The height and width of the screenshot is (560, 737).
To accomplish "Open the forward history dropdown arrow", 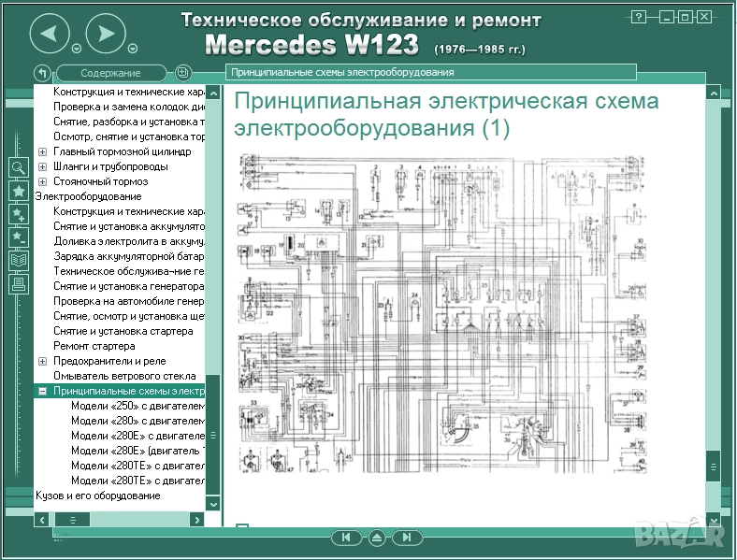I will pyautogui.click(x=133, y=50).
